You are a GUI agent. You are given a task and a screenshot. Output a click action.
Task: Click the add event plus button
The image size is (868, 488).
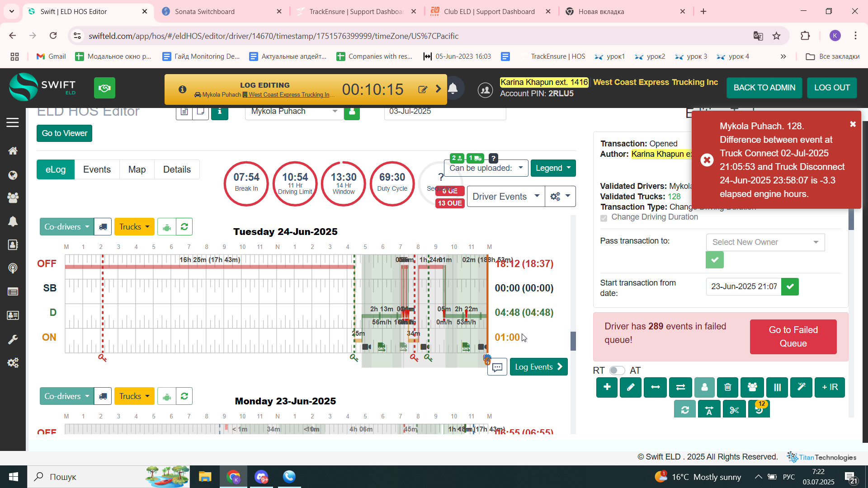point(607,387)
